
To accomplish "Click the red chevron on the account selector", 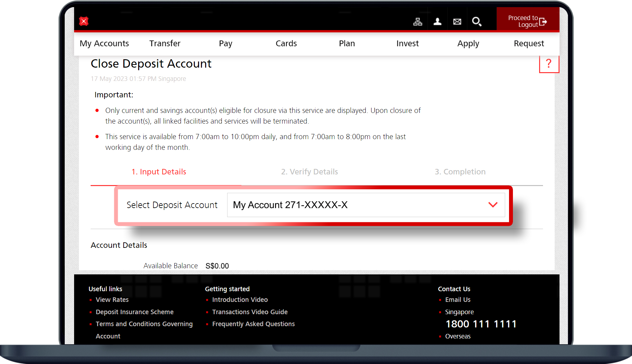I will tap(493, 205).
